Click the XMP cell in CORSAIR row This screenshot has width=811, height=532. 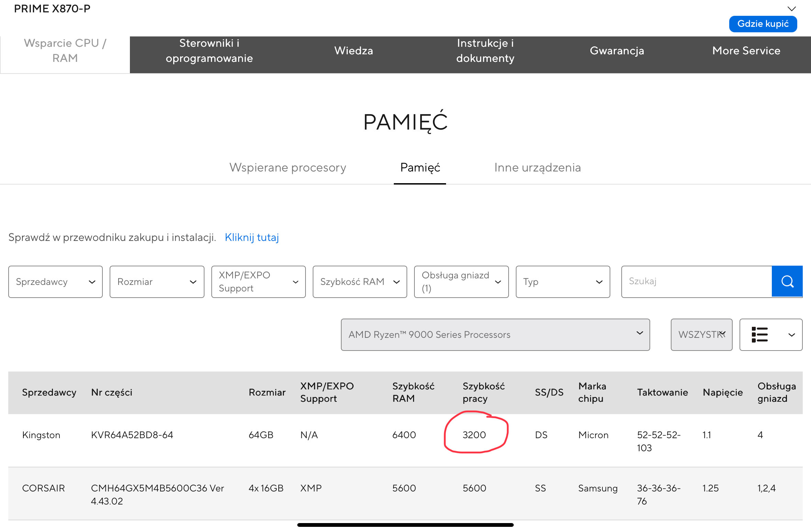coord(311,488)
